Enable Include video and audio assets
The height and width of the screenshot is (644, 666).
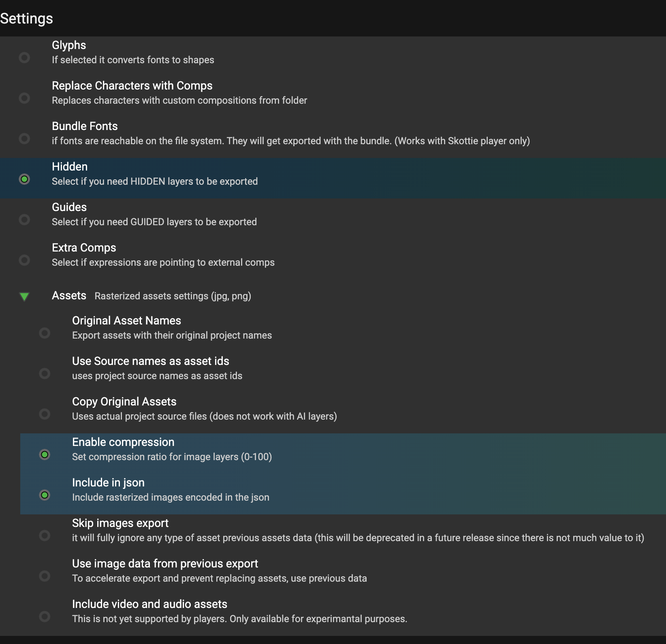click(45, 616)
